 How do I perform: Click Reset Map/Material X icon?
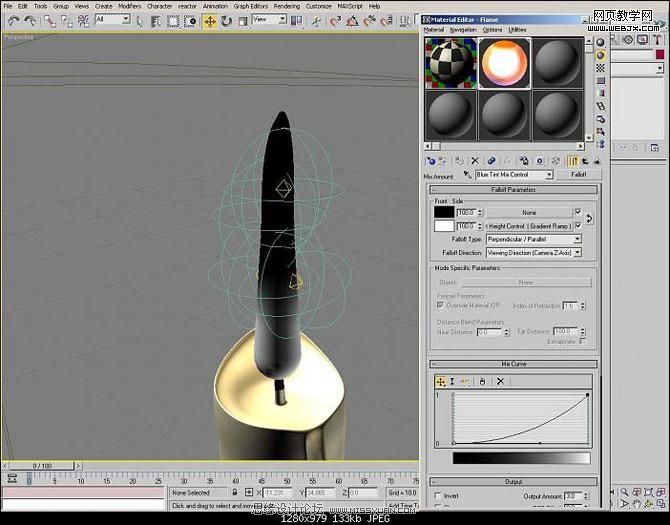[x=475, y=161]
